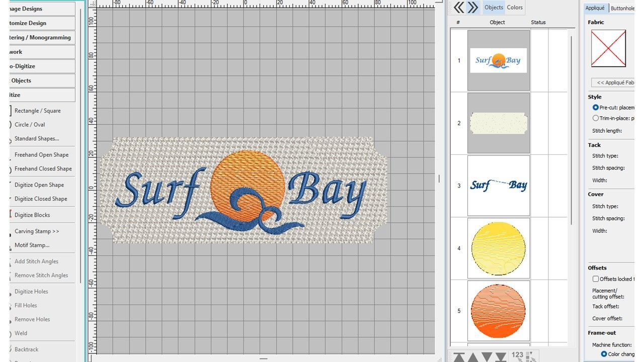Click the forward double-chevron in Objects panel
This screenshot has height=362, width=644.
pos(472,8)
